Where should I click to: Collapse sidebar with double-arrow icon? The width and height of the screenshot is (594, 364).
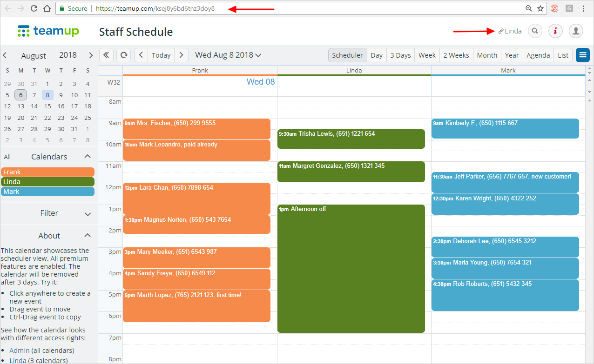(106, 55)
